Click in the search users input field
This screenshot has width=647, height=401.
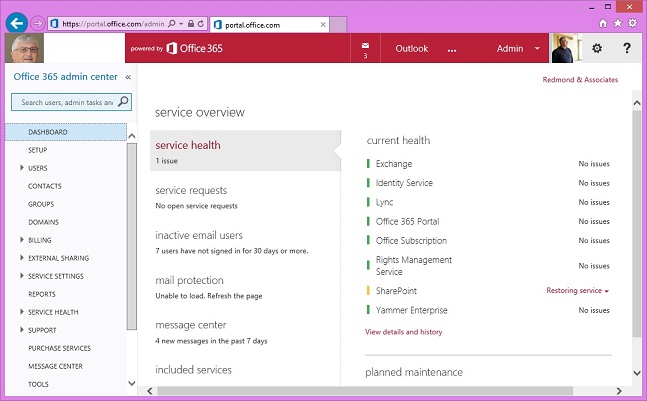[65, 102]
